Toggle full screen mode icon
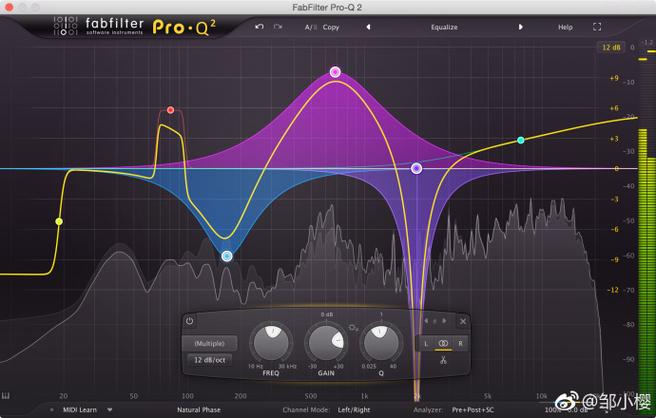 (x=597, y=27)
